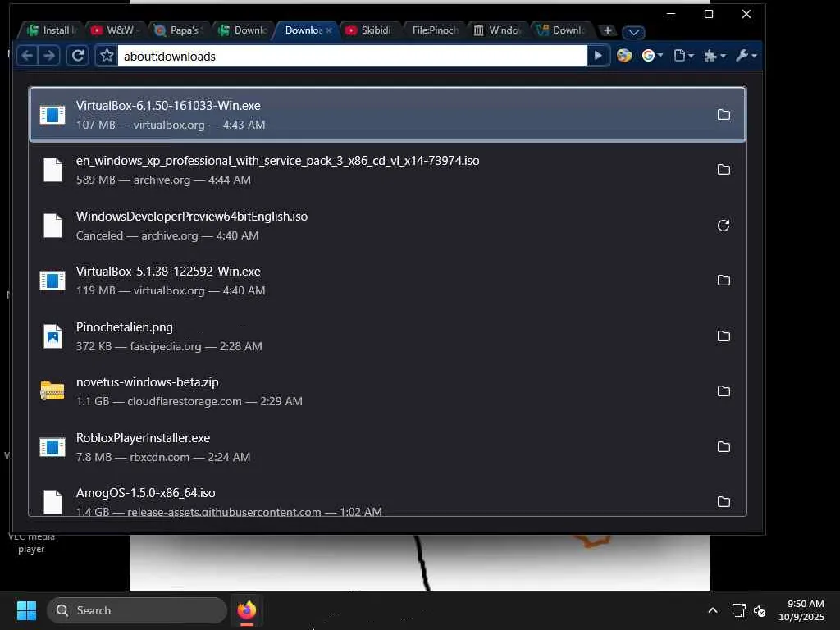
Task: Click the WindowsDeveloperPreview iso file icon
Action: click(x=52, y=226)
